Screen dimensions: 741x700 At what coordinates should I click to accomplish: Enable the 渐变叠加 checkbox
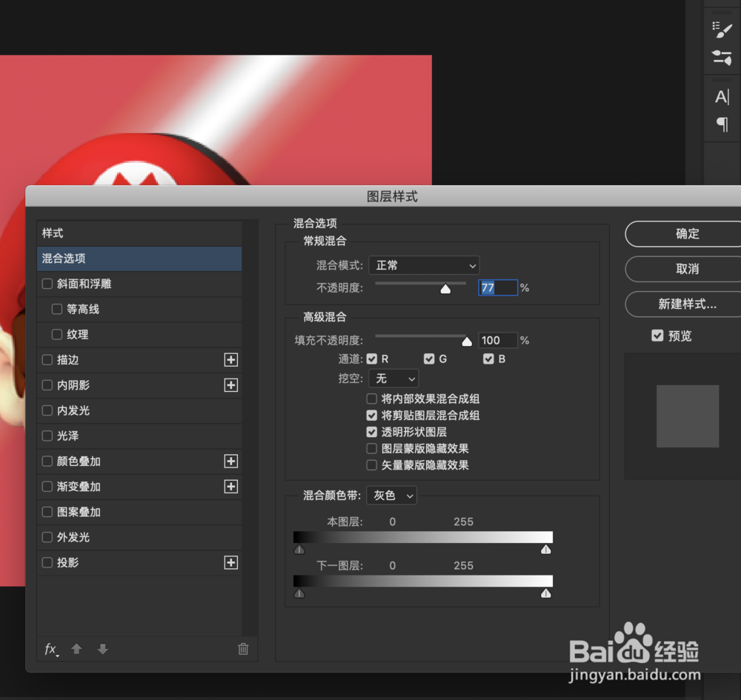pyautogui.click(x=47, y=487)
